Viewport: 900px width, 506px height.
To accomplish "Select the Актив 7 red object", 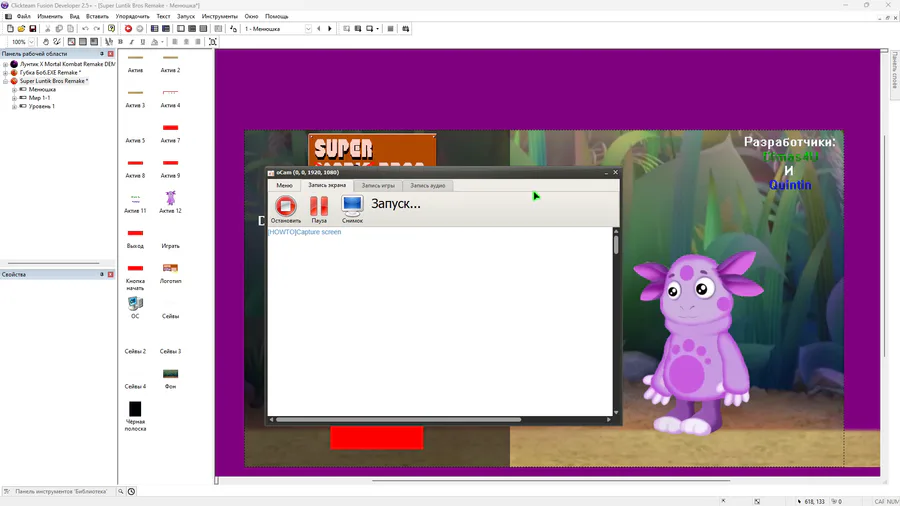I will tap(170, 133).
